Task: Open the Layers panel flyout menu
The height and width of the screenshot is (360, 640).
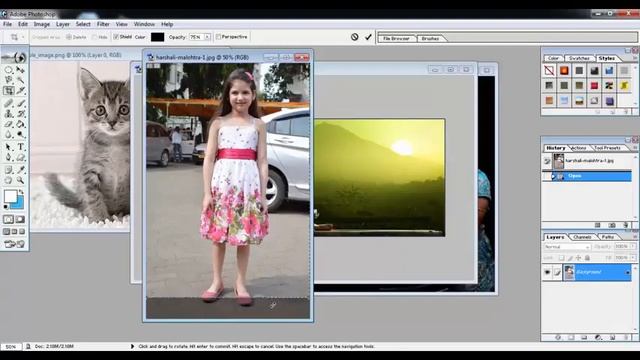Action: (635, 237)
